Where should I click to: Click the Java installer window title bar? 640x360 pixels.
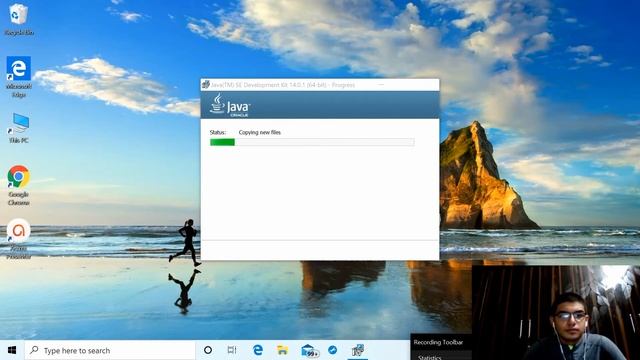[x=320, y=85]
